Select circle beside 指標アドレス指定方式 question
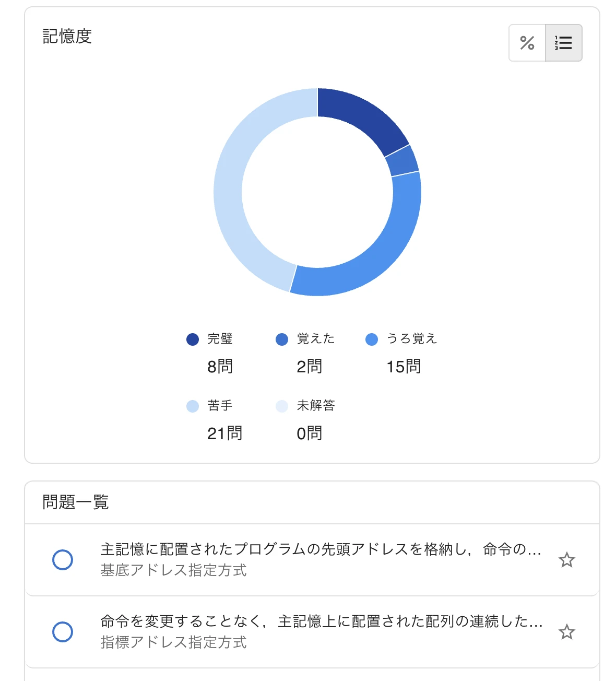The width and height of the screenshot is (616, 681). 63,632
